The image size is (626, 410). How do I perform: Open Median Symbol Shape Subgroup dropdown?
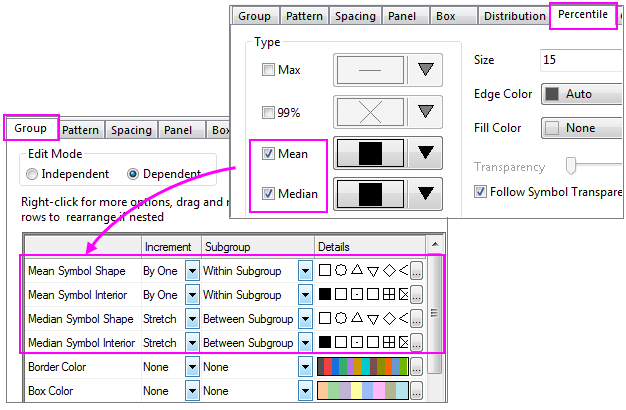tap(305, 319)
